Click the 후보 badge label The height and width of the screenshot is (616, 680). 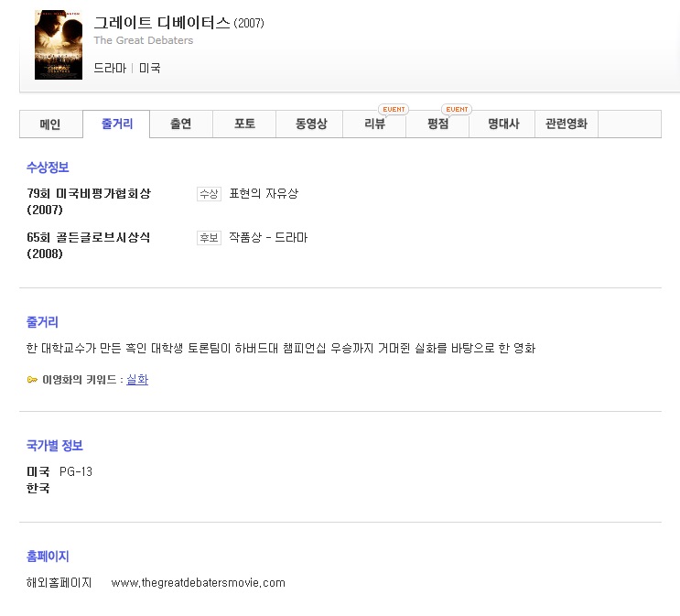coord(209,238)
